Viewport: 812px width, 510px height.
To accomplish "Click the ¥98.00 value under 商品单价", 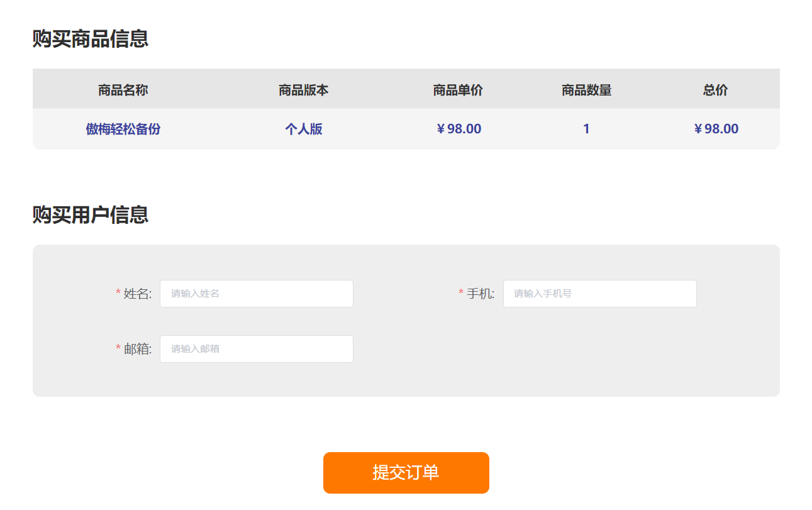I will (x=459, y=129).
